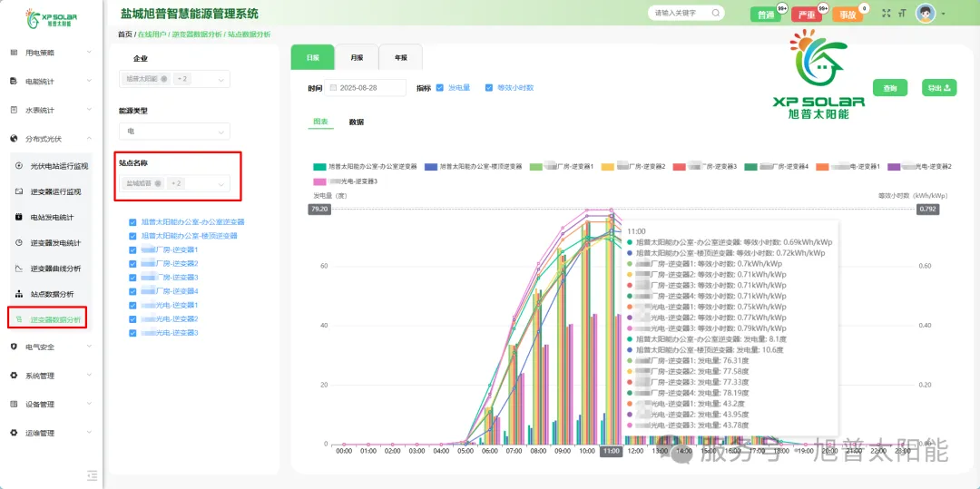
Task: Click the search magnifier icon
Action: [715, 14]
